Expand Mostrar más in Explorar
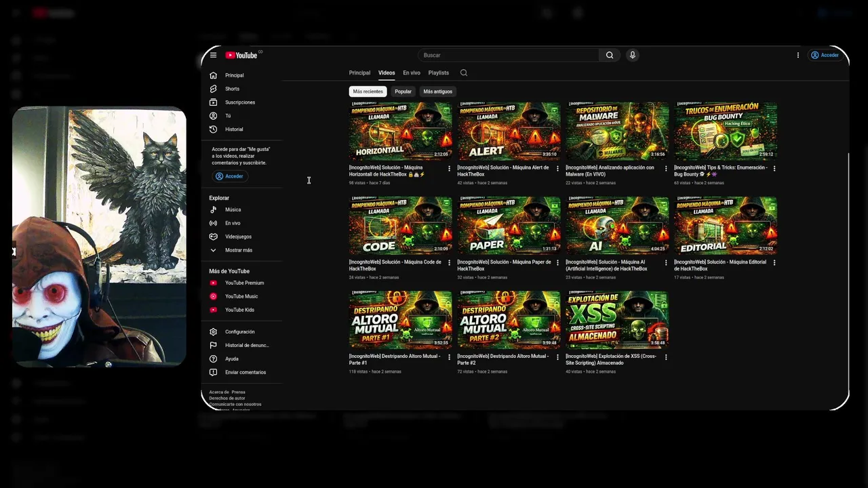 [241, 250]
